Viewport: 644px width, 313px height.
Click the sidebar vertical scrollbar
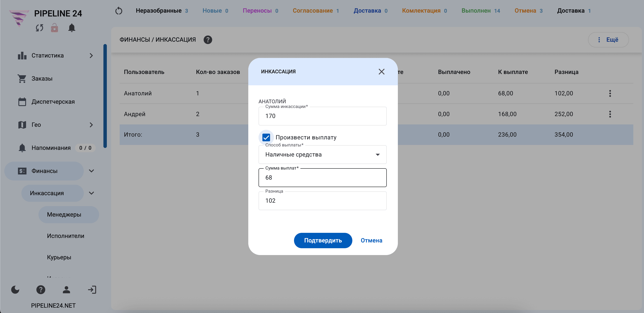[105, 96]
